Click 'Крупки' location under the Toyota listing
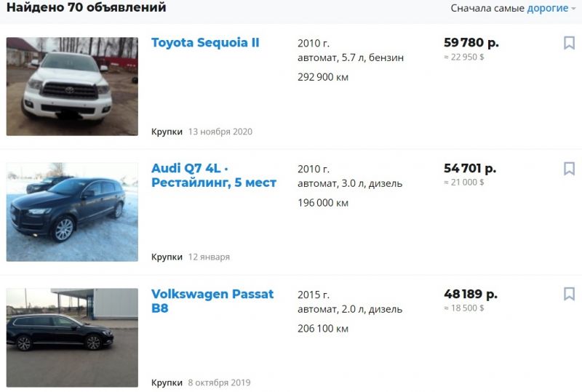 click(x=167, y=132)
